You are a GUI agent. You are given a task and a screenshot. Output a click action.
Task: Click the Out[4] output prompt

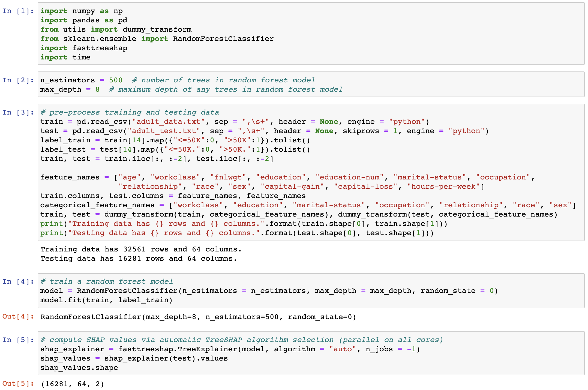pyautogui.click(x=18, y=316)
